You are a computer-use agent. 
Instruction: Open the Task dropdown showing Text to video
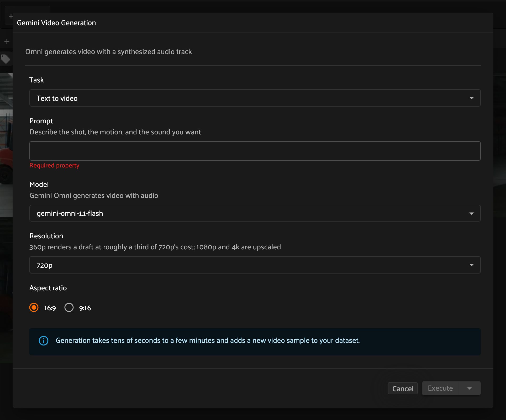(255, 98)
